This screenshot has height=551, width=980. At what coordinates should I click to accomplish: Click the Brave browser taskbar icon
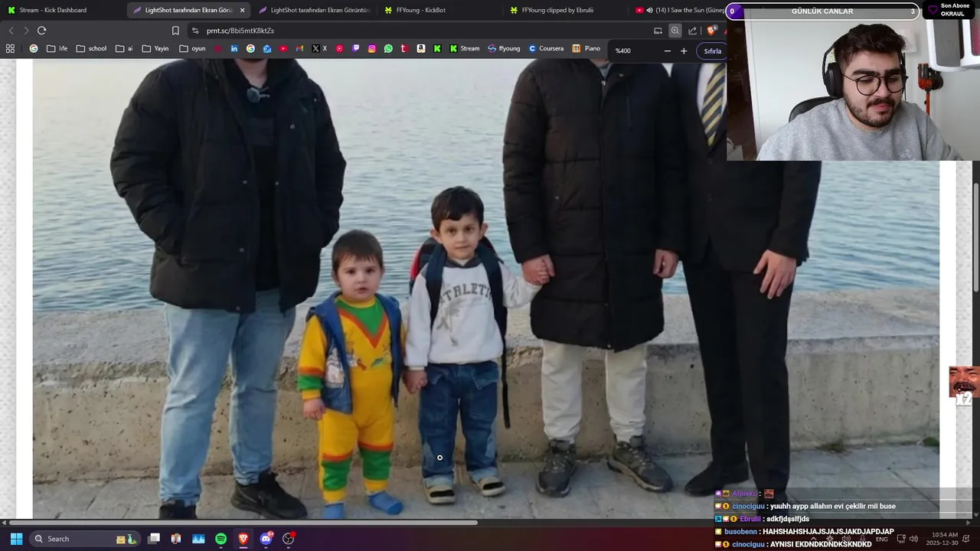coord(243,539)
